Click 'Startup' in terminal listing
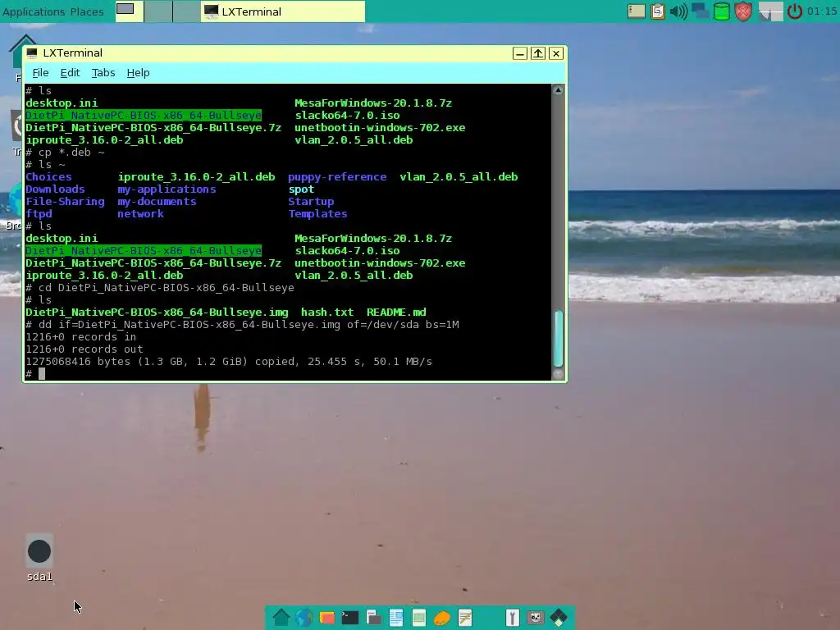Image resolution: width=840 pixels, height=630 pixels. tap(311, 202)
